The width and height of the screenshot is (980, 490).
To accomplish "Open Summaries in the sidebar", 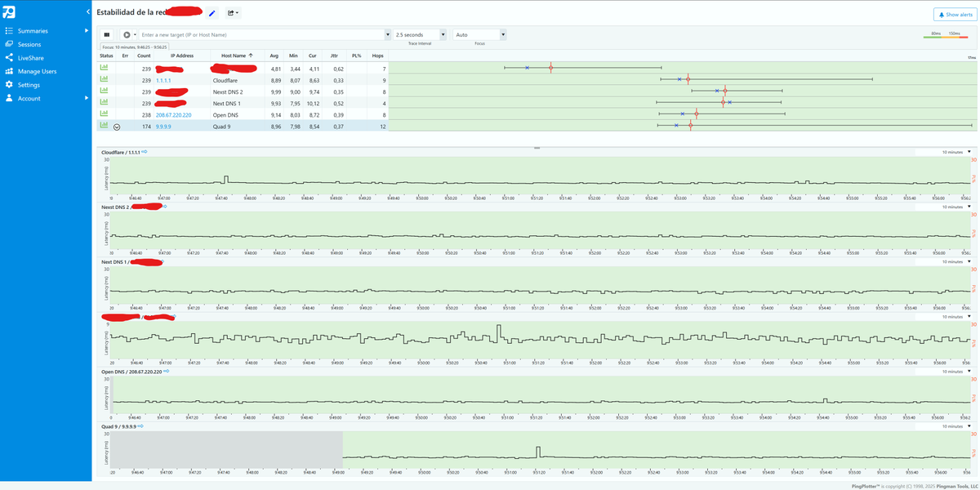I will pyautogui.click(x=33, y=30).
